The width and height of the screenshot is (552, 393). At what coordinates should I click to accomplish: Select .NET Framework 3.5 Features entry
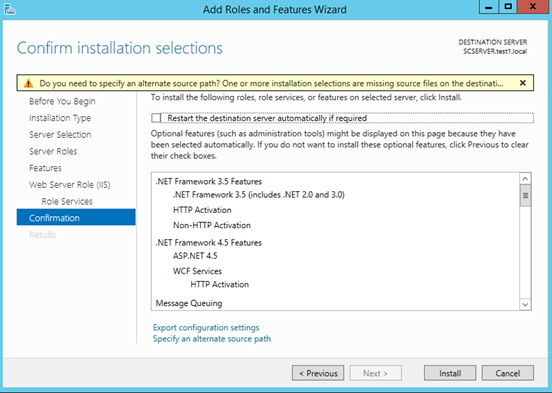point(209,182)
